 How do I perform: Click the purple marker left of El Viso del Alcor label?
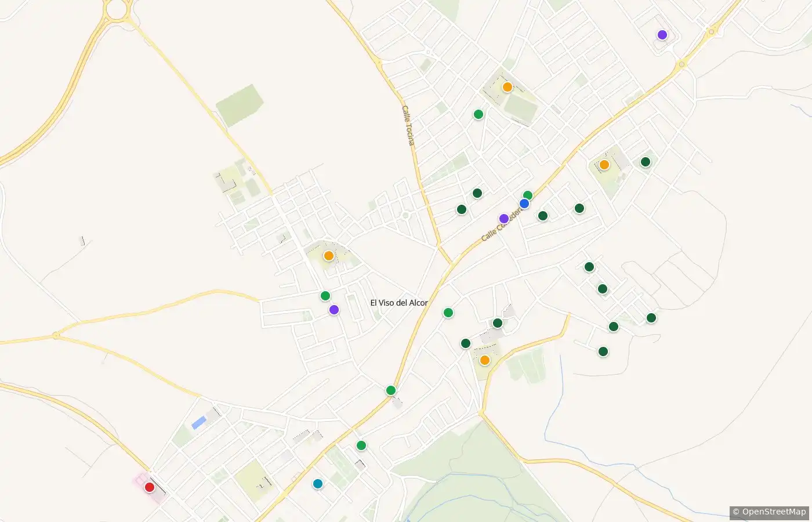pyautogui.click(x=334, y=310)
